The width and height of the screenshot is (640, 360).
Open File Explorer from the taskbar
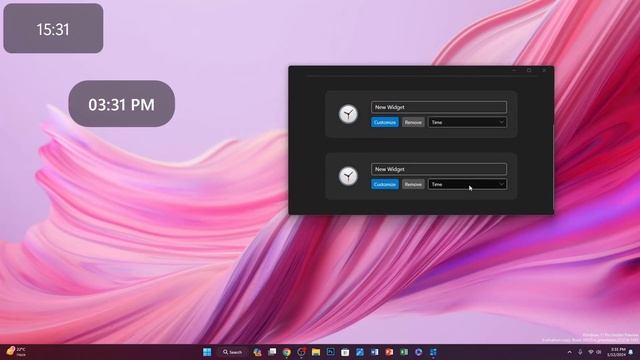(x=316, y=352)
